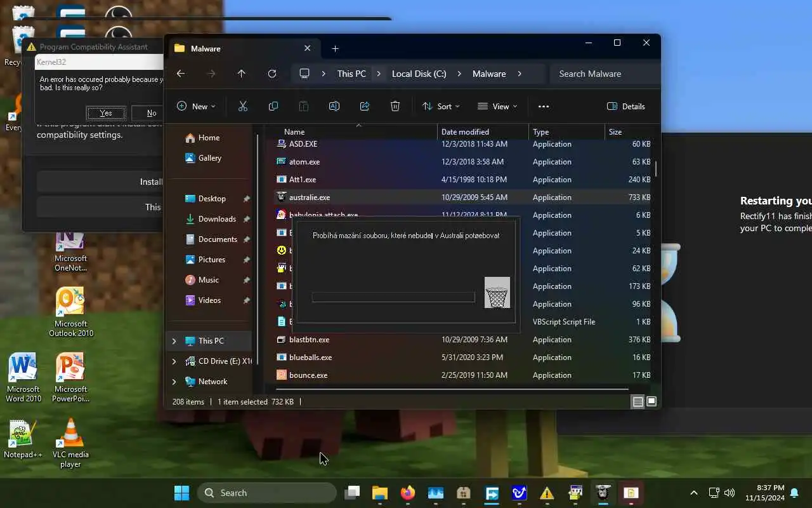Click the Task View taskbar icon
The image size is (812, 508).
pos(352,493)
